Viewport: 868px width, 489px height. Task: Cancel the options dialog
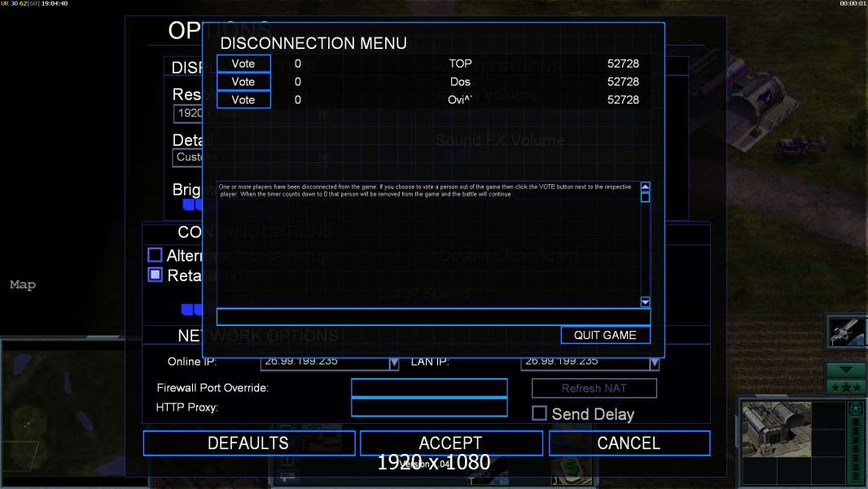(629, 443)
